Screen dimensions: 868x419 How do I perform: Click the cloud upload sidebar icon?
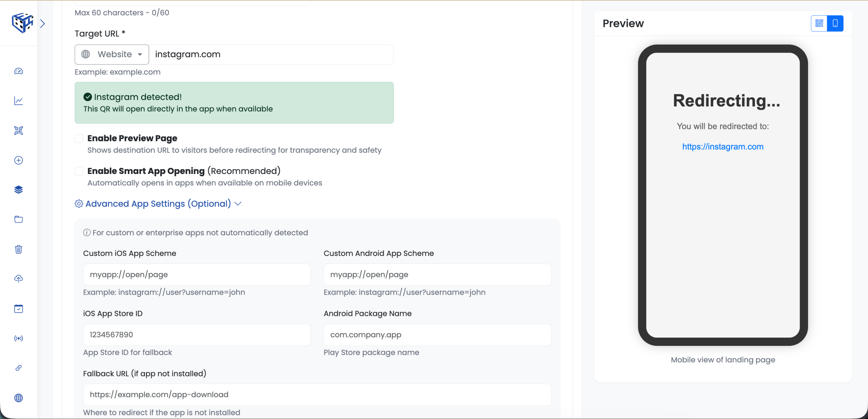click(x=19, y=279)
